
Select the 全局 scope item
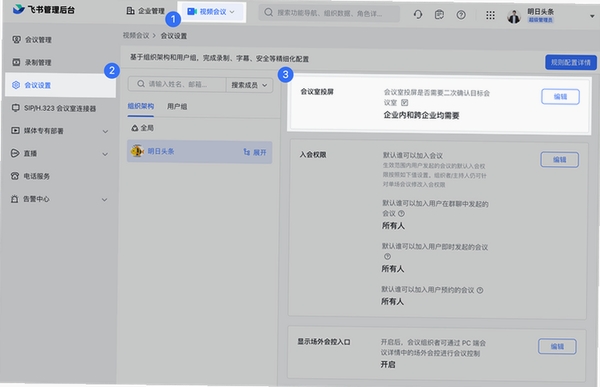tap(142, 128)
